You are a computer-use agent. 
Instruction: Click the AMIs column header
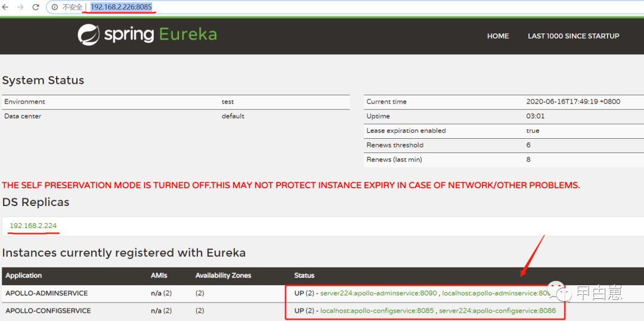[159, 276]
